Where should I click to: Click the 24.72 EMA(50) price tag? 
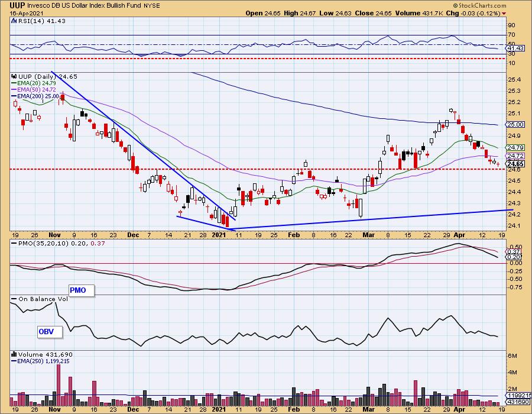tap(515, 156)
